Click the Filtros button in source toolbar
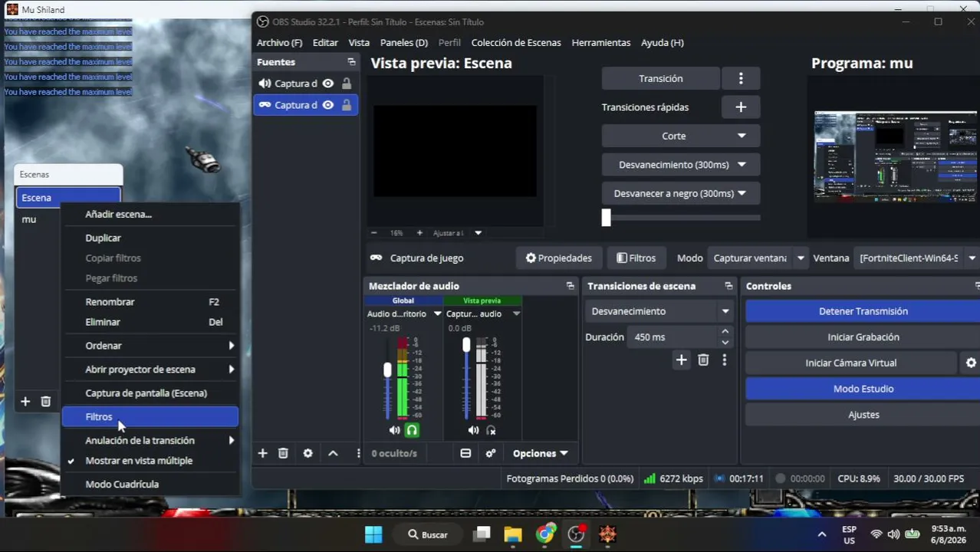 tap(636, 258)
